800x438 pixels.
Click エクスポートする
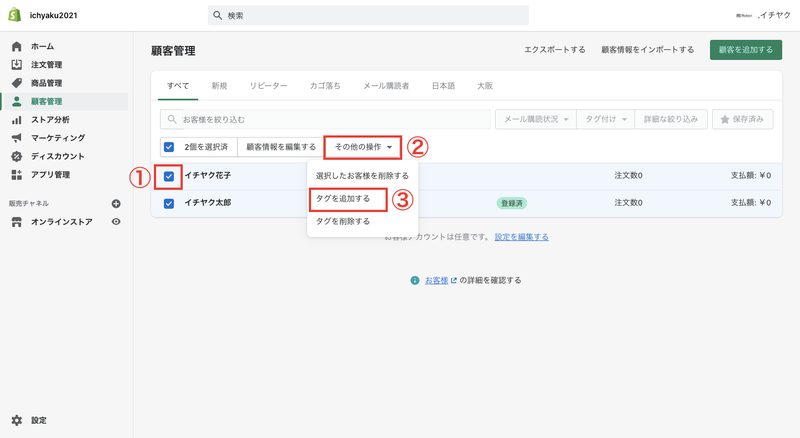pos(555,50)
